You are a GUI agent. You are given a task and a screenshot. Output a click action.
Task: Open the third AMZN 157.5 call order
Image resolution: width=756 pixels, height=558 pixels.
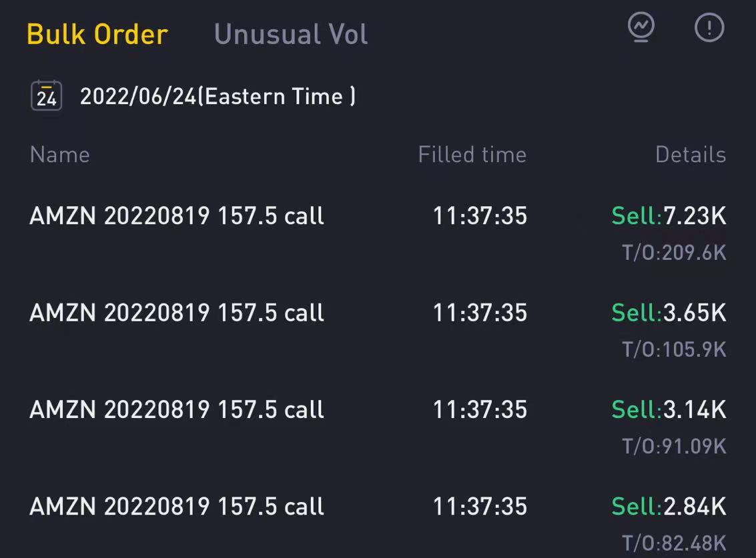177,409
